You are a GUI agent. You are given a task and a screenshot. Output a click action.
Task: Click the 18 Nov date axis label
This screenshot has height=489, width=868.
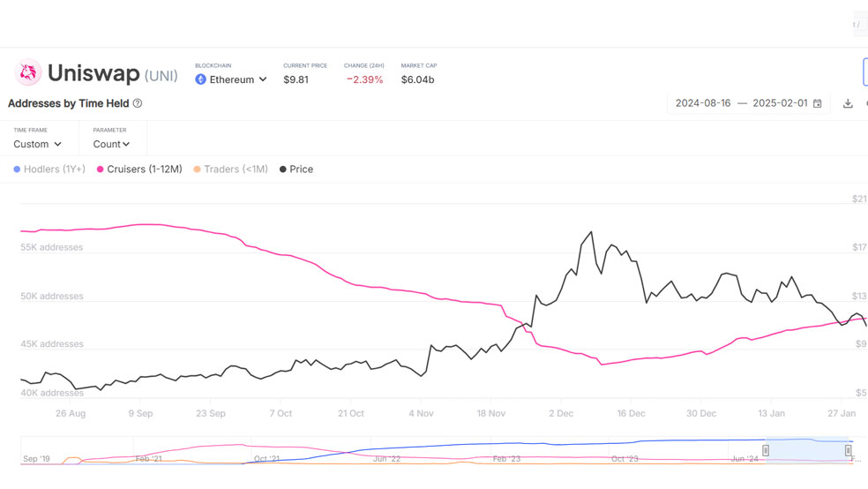[x=491, y=413]
